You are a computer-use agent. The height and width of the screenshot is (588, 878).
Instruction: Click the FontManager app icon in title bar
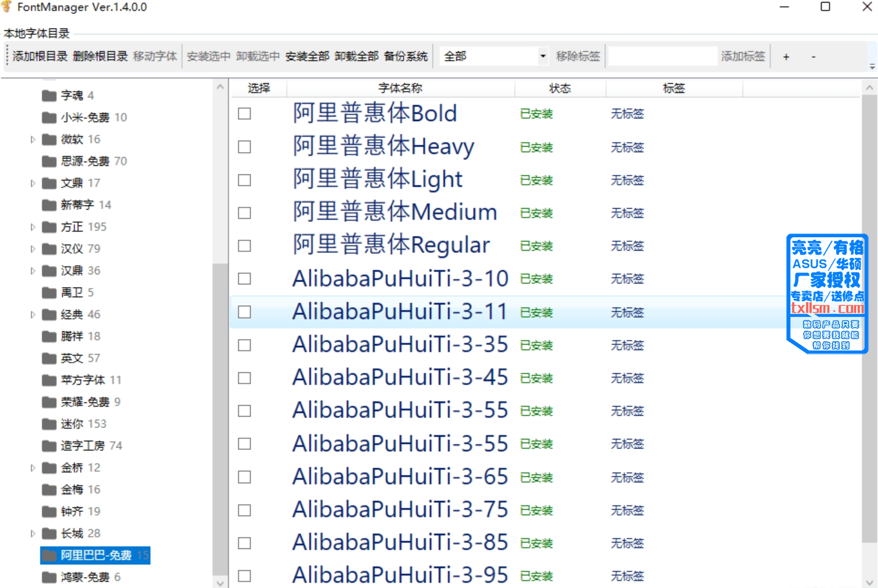pos(7,7)
